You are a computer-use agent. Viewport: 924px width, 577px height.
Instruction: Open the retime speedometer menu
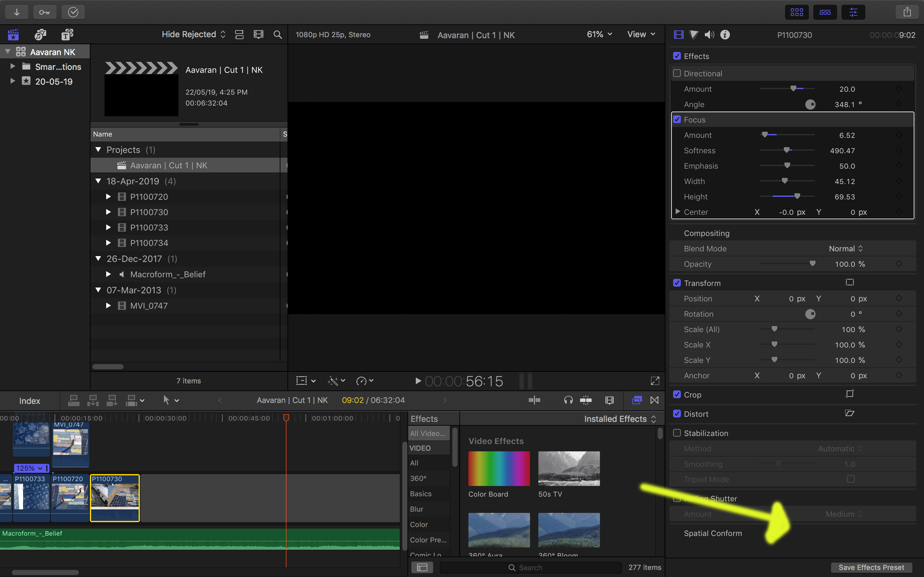(x=364, y=381)
